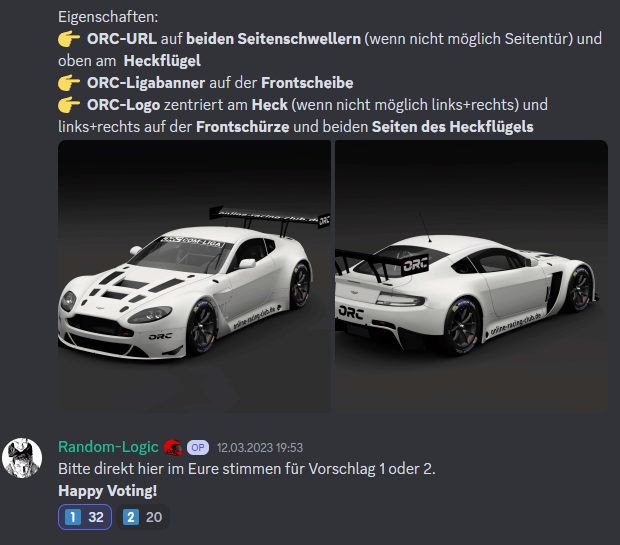Click the bold word Frontscheibe
This screenshot has width=620, height=545.
307,83
